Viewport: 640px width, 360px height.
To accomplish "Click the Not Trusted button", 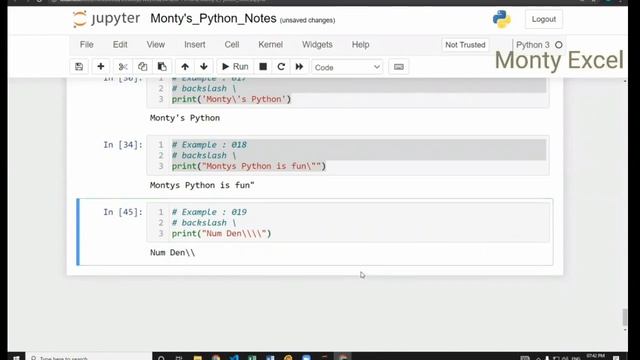I will pyautogui.click(x=465, y=45).
